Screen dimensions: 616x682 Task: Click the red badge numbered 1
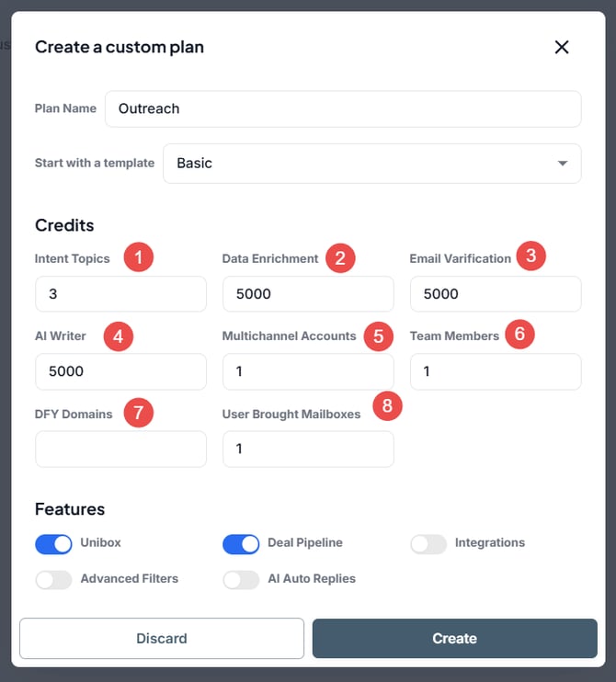[x=138, y=257]
